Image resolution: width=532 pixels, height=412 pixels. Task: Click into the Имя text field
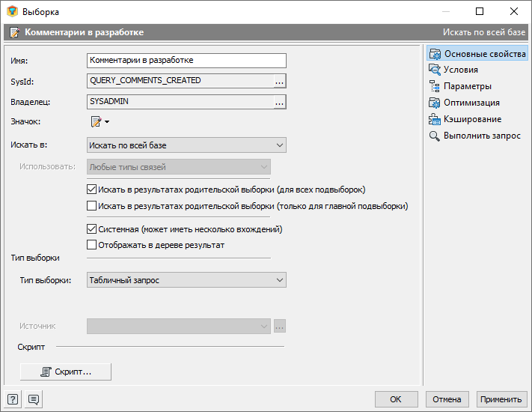point(187,61)
